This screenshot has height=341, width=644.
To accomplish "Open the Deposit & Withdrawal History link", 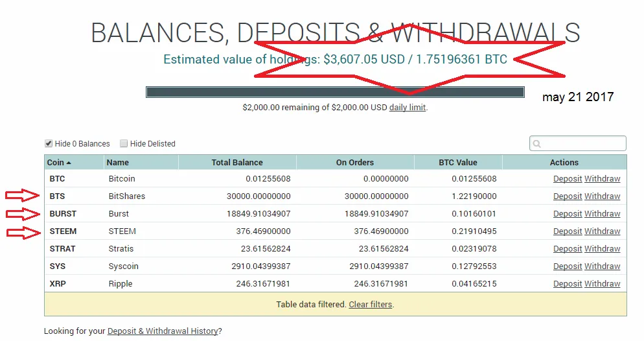I will [163, 331].
